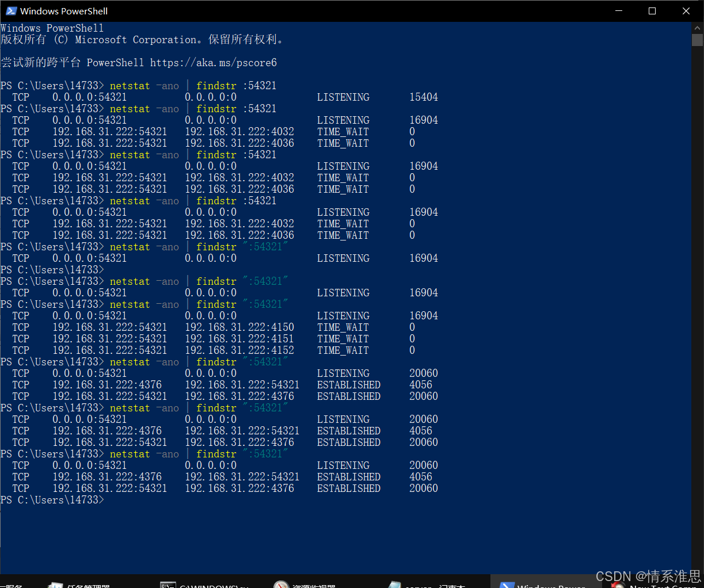
Task: Maximize the Windows PowerShell window
Action: [652, 11]
